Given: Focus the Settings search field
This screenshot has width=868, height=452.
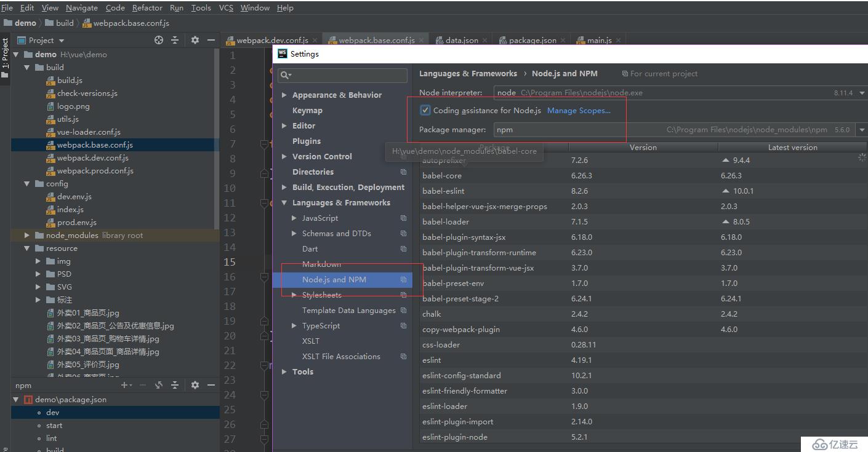Looking at the screenshot, I should pos(342,75).
